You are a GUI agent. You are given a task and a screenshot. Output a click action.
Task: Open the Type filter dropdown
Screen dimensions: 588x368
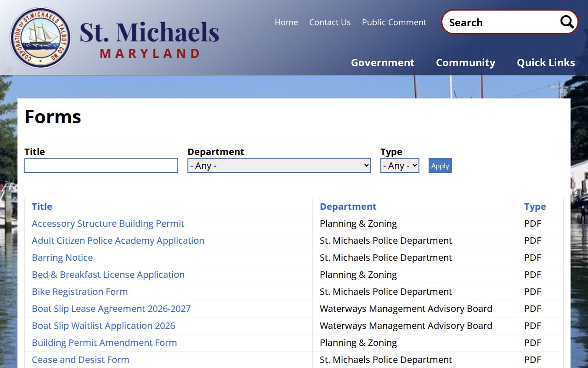pyautogui.click(x=400, y=166)
